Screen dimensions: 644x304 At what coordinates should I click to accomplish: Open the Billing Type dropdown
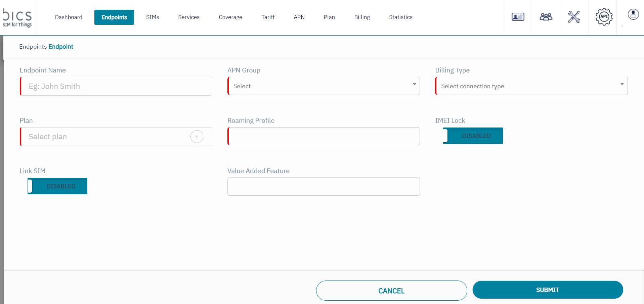[x=531, y=86]
